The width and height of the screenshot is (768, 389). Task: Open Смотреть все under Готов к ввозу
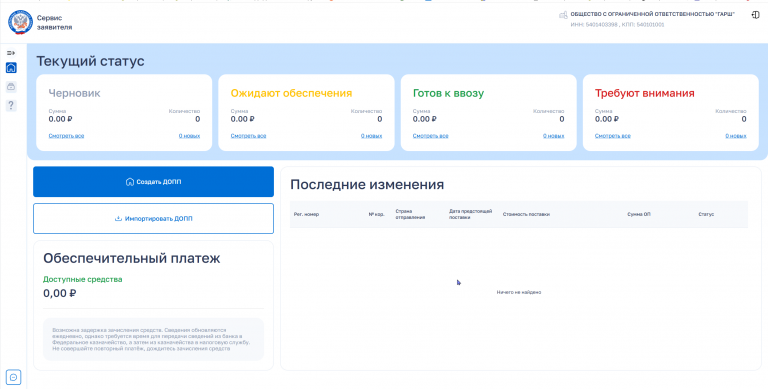pos(431,136)
